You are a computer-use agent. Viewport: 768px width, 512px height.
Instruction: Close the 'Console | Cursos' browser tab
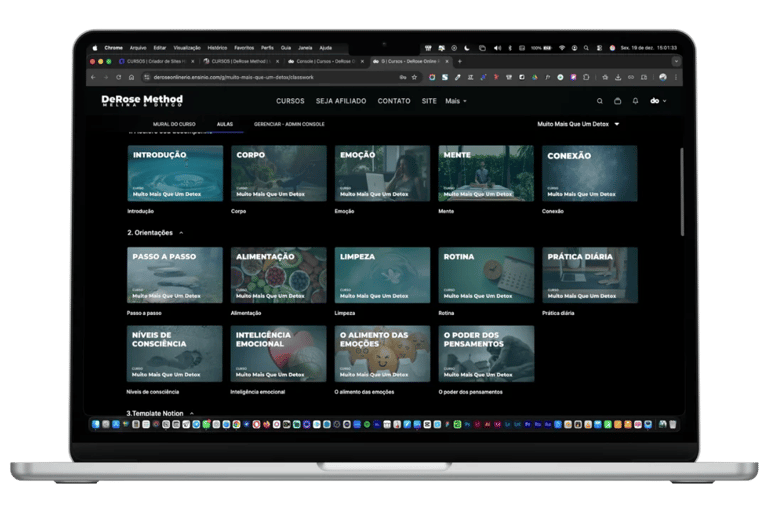tap(362, 61)
